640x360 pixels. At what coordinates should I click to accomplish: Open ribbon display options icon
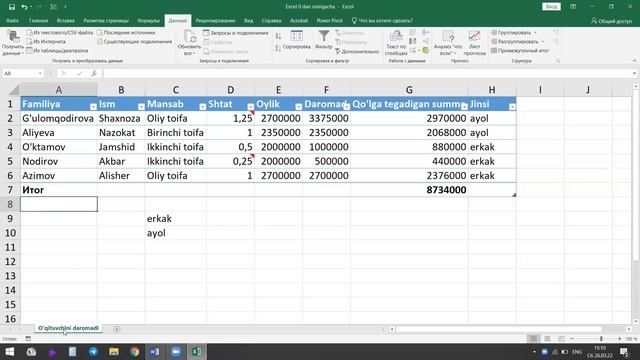click(x=573, y=7)
